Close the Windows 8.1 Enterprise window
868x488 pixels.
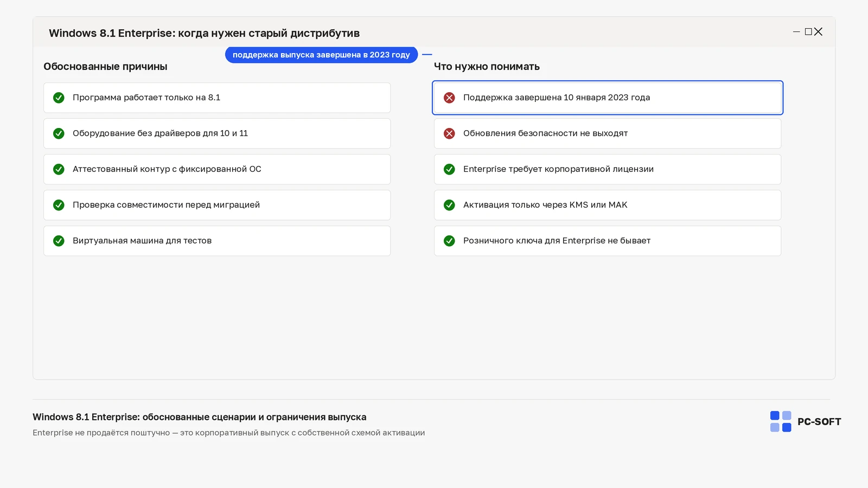pos(819,32)
